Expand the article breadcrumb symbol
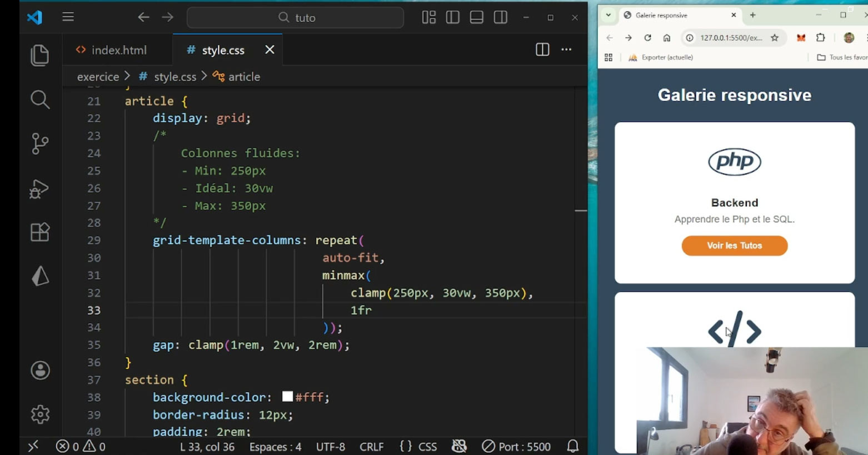This screenshot has width=868, height=455. click(x=243, y=77)
